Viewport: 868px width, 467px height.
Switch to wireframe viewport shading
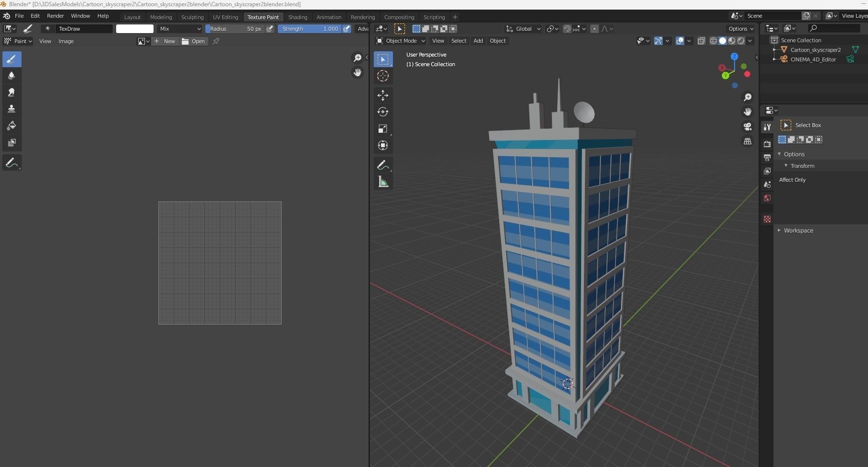(713, 41)
